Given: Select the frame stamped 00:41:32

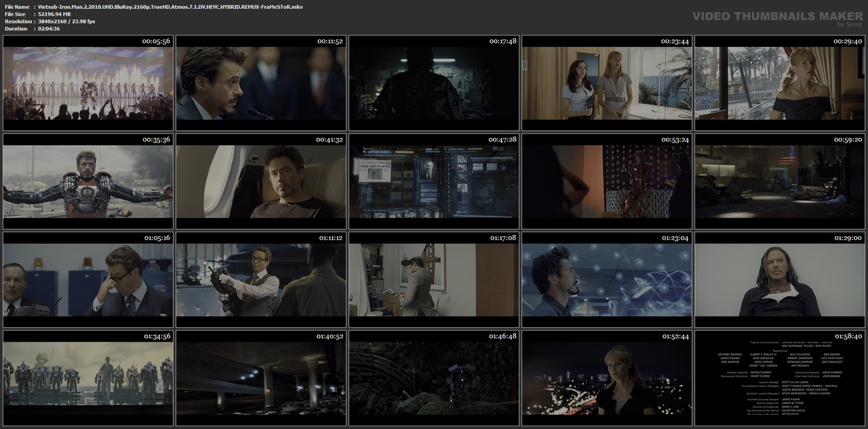Looking at the screenshot, I should (x=261, y=181).
